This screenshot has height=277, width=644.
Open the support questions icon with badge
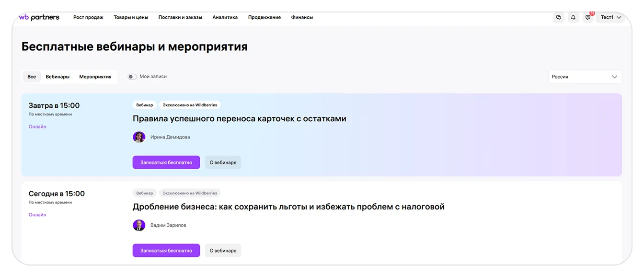(x=588, y=18)
